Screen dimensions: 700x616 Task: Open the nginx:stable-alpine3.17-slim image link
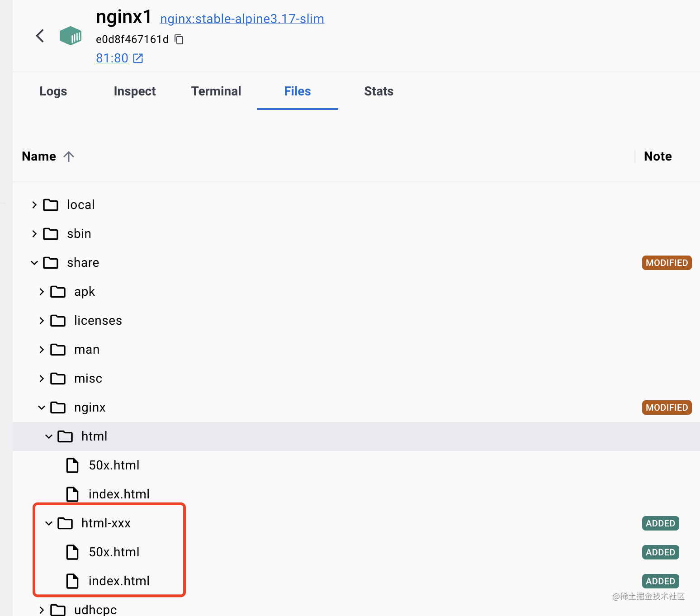(242, 19)
